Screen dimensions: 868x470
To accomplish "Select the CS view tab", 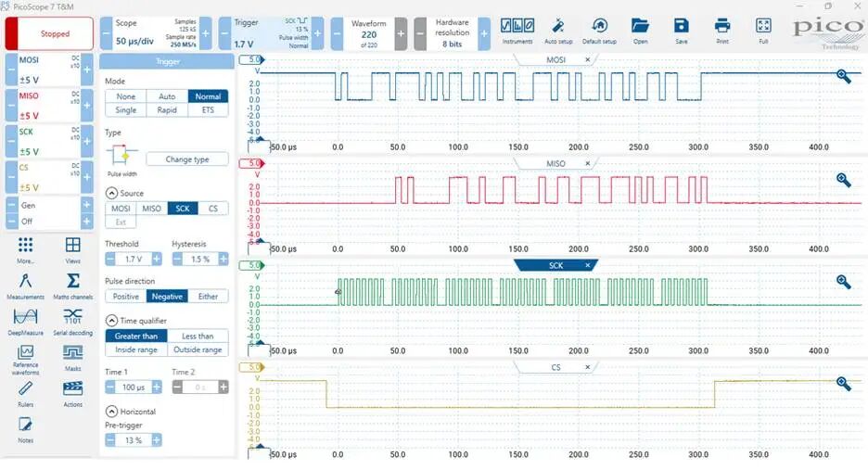I will (555, 368).
